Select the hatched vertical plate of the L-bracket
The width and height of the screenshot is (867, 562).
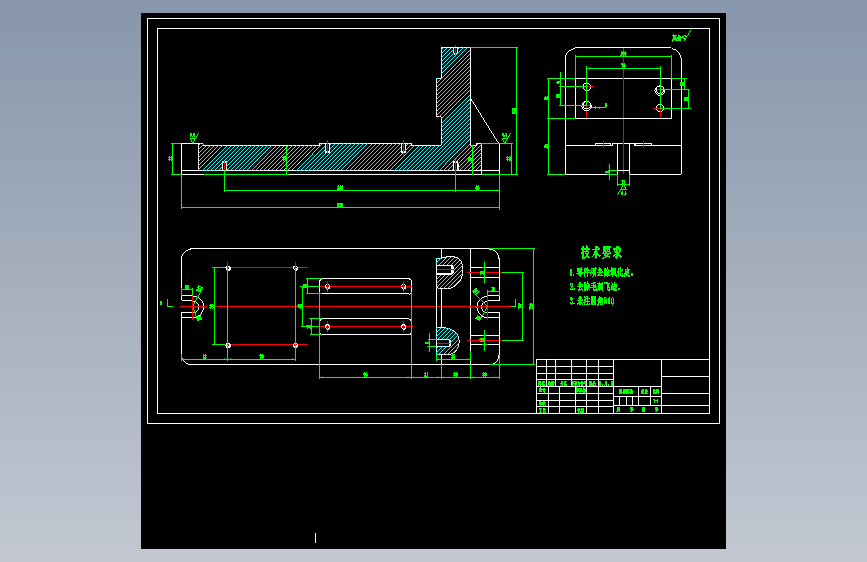(x=455, y=96)
